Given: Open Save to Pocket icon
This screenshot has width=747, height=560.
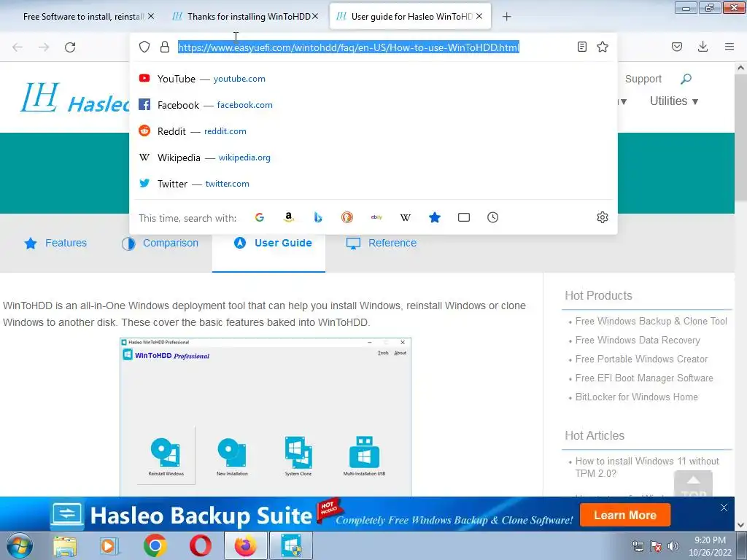Looking at the screenshot, I should click(x=677, y=47).
